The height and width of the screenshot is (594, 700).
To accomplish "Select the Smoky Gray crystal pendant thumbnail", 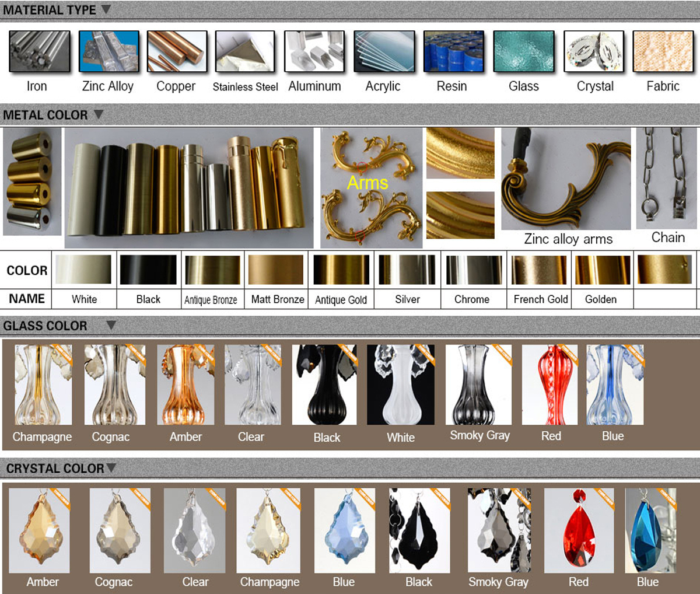I will point(499,530).
